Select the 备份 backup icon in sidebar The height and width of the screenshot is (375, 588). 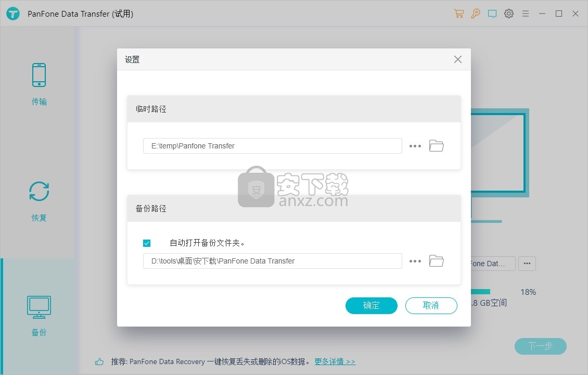(39, 307)
